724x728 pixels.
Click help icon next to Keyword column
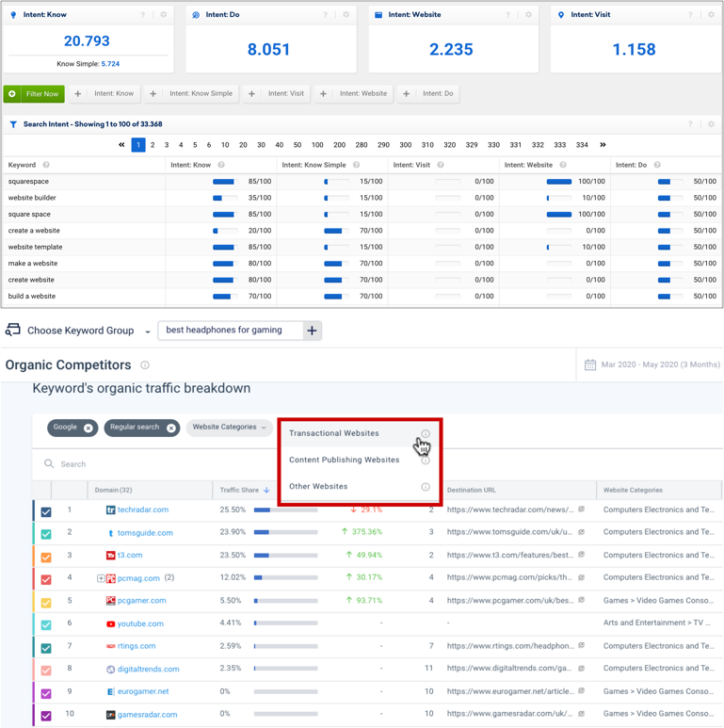tap(46, 165)
